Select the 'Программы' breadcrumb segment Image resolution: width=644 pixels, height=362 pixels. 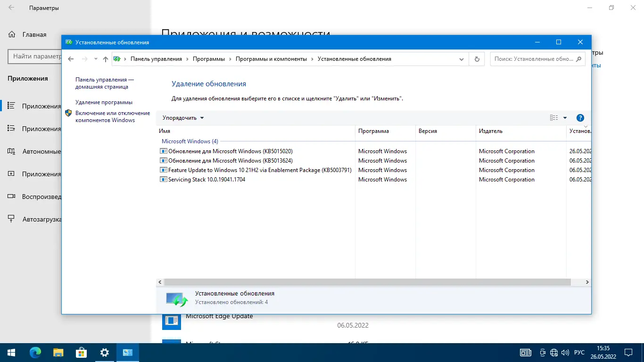click(209, 59)
